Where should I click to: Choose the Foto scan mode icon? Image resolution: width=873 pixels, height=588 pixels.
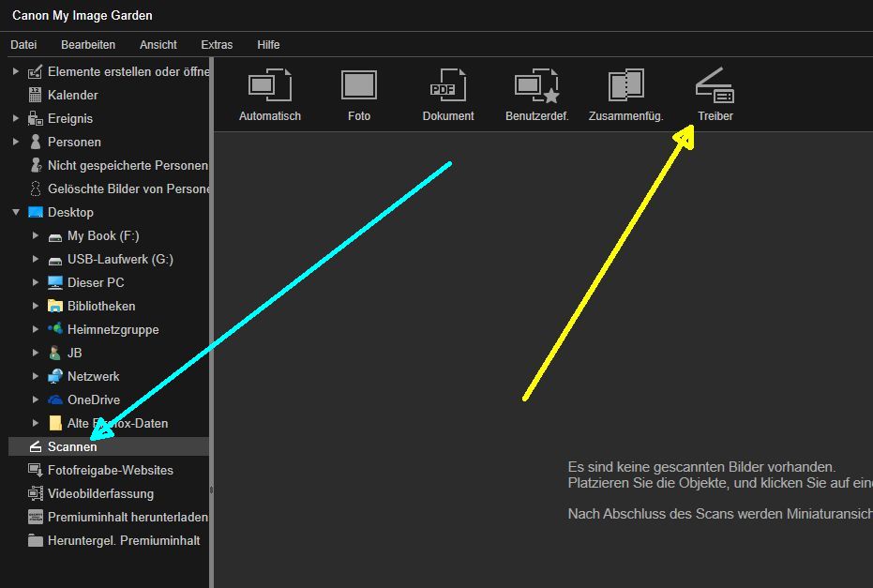[x=359, y=85]
